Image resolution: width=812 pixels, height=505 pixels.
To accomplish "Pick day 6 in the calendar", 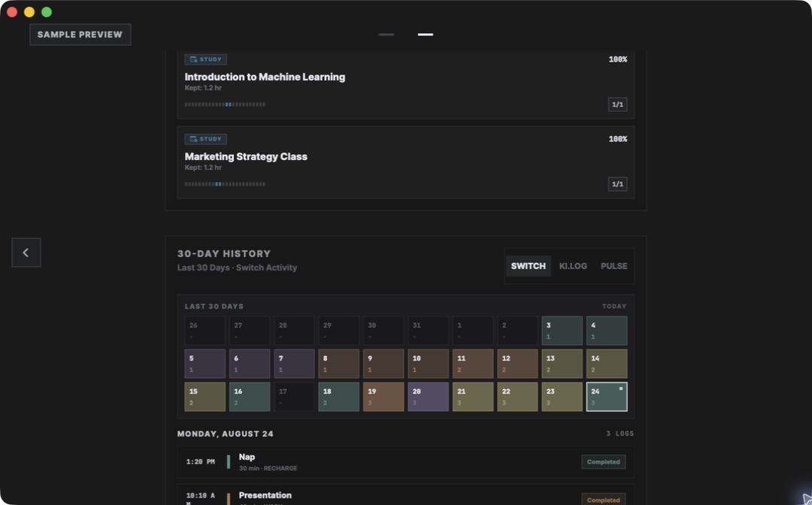I will click(x=250, y=364).
